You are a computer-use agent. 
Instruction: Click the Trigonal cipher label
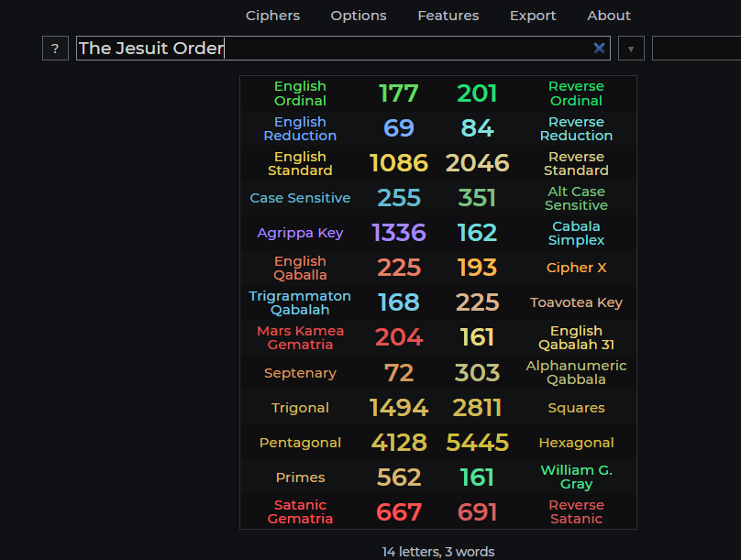(300, 408)
